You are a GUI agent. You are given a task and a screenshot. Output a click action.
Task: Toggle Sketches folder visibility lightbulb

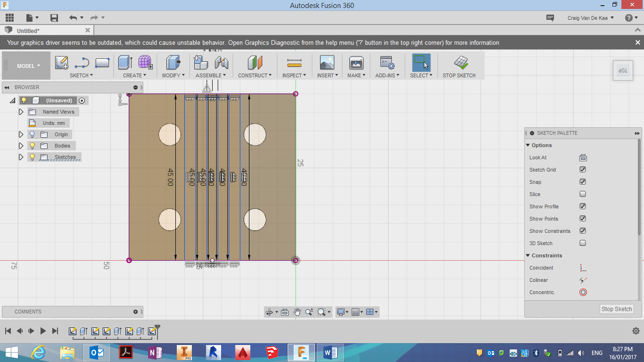[x=33, y=157]
